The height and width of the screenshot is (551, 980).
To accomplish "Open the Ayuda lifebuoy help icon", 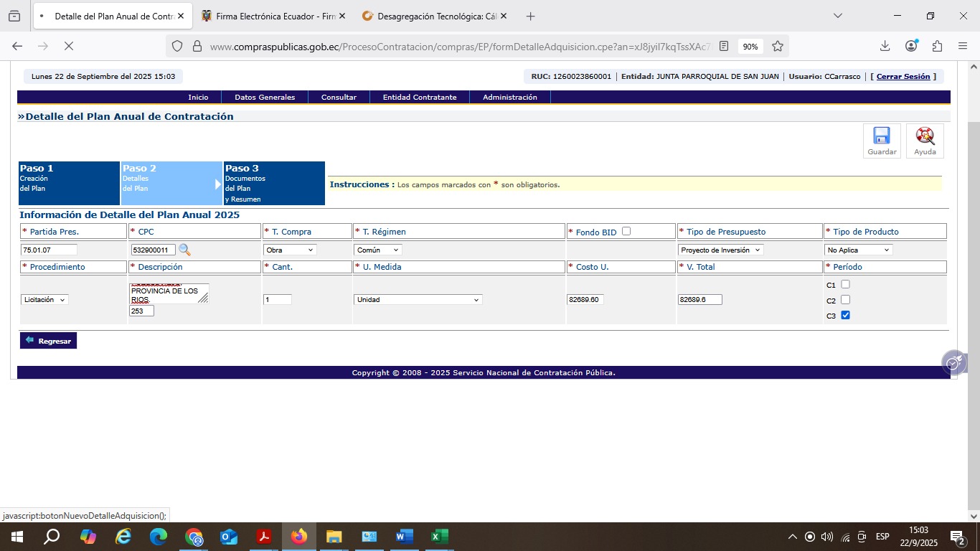I will tap(925, 136).
